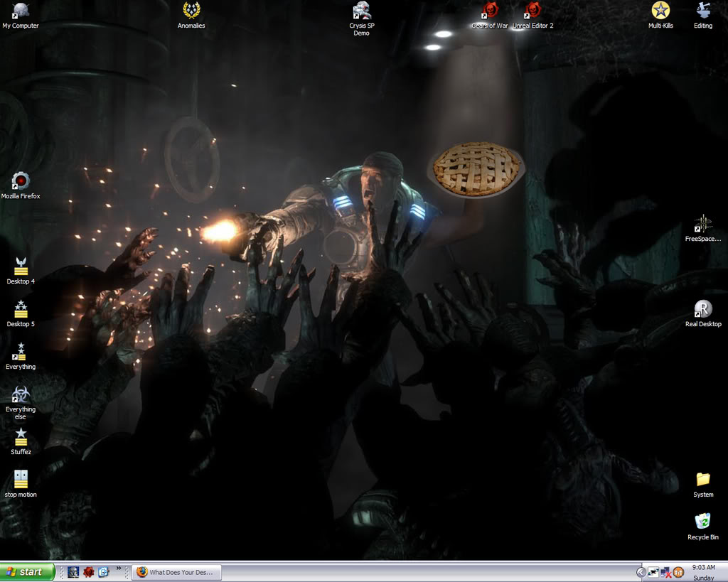
Task: Launch Mozilla Firefox from the desktop
Action: [21, 185]
